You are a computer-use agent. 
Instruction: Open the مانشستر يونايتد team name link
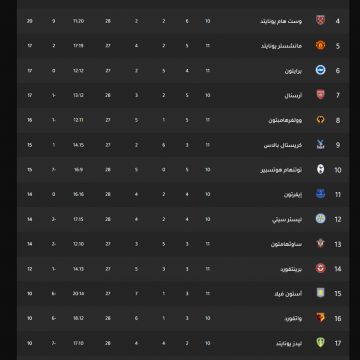[281, 46]
